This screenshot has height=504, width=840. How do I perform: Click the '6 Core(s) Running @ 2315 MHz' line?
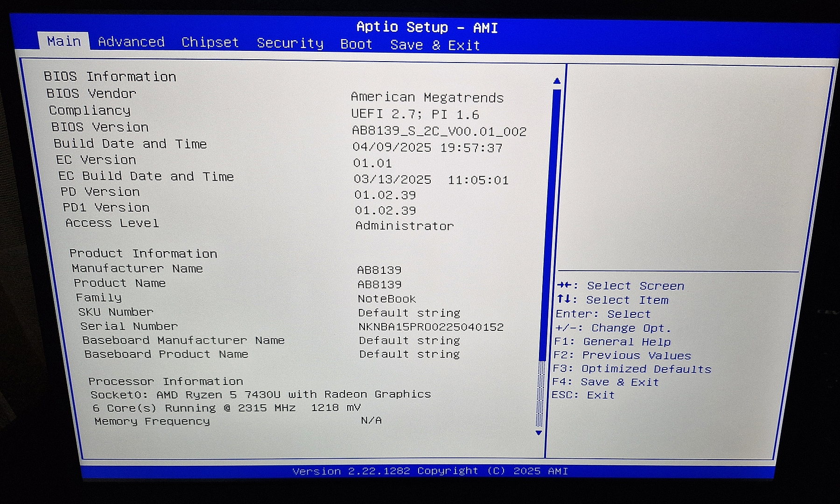226,408
